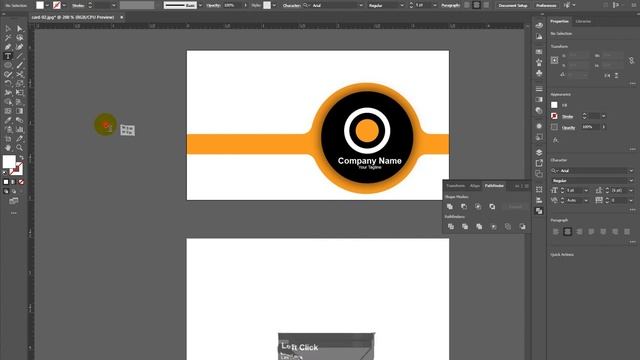This screenshot has height=360, width=640.
Task: Set paint mode to Color in toolbar
Action: point(6,182)
